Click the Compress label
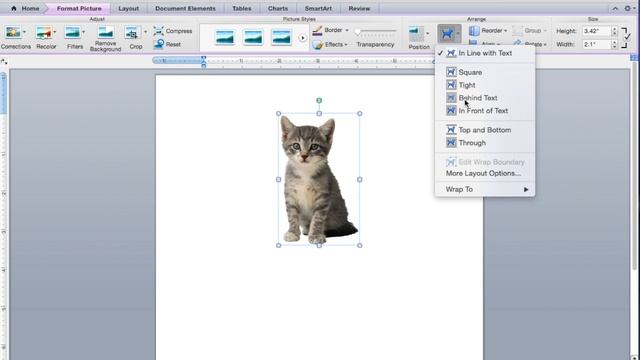The image size is (640, 360). click(x=179, y=31)
